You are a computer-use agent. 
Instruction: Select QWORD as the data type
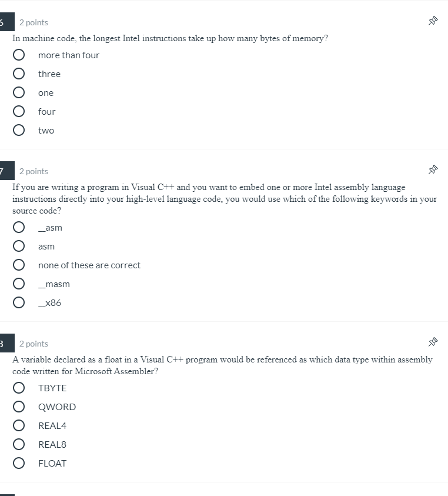click(19, 407)
